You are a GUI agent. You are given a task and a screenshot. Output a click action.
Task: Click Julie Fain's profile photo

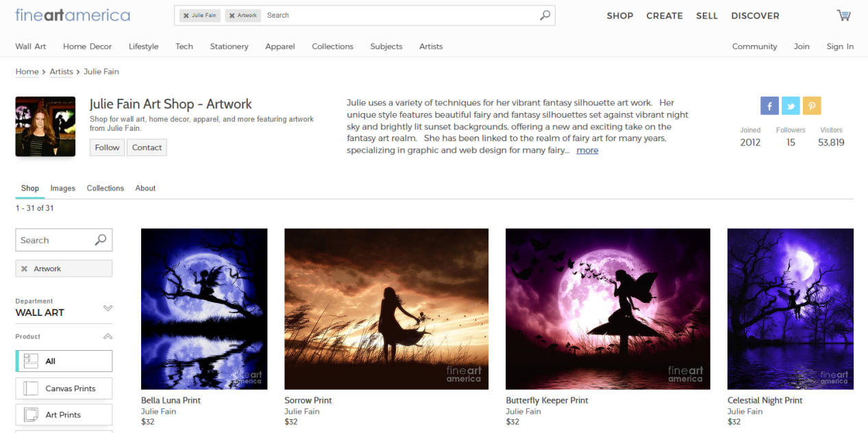click(x=45, y=127)
